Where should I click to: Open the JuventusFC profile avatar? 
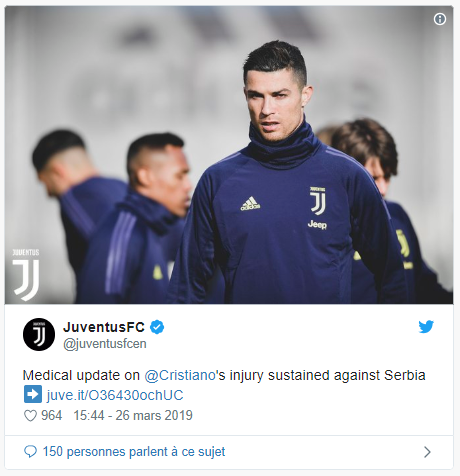tap(39, 334)
